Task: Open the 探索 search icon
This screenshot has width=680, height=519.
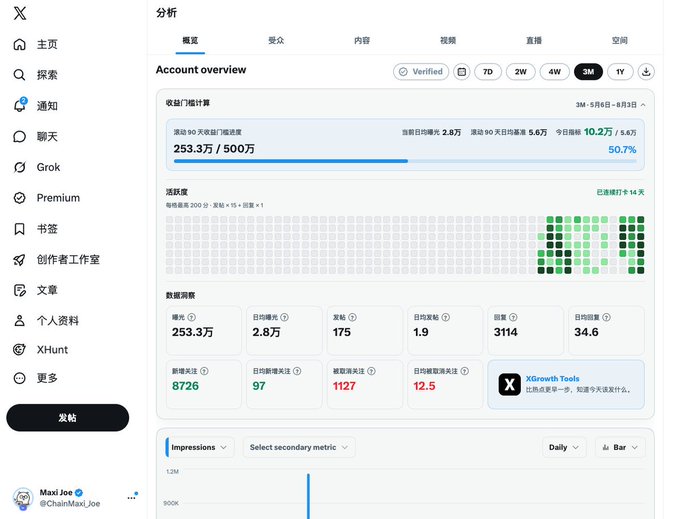Action: tap(20, 75)
